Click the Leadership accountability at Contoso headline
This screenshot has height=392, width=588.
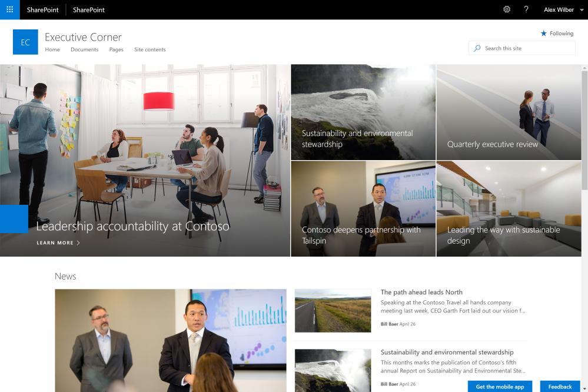(133, 226)
